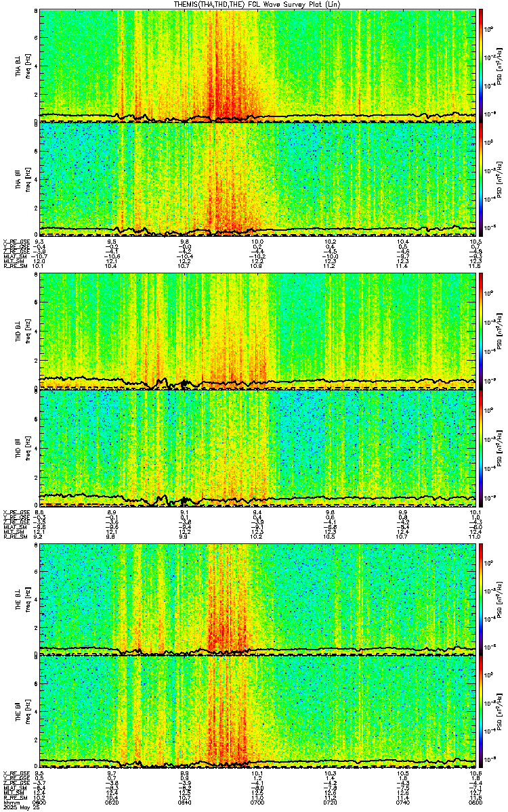Image resolution: width=508 pixels, height=812 pixels.
Task: Click the 'THE B⊥ freq [Hz]' y-axis label
Action: (x=22, y=599)
